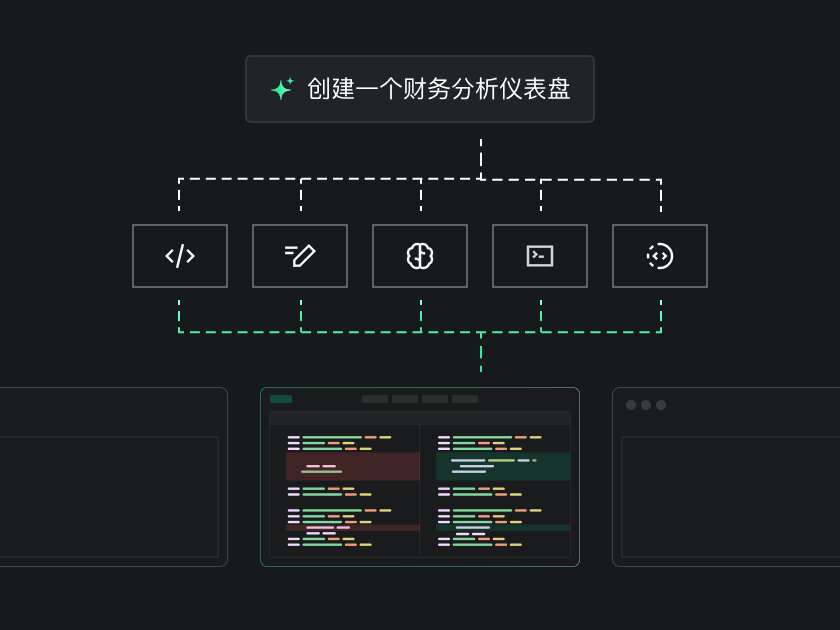Select the terminal prompt icon box
Screen dimensions: 840x630
tap(540, 256)
